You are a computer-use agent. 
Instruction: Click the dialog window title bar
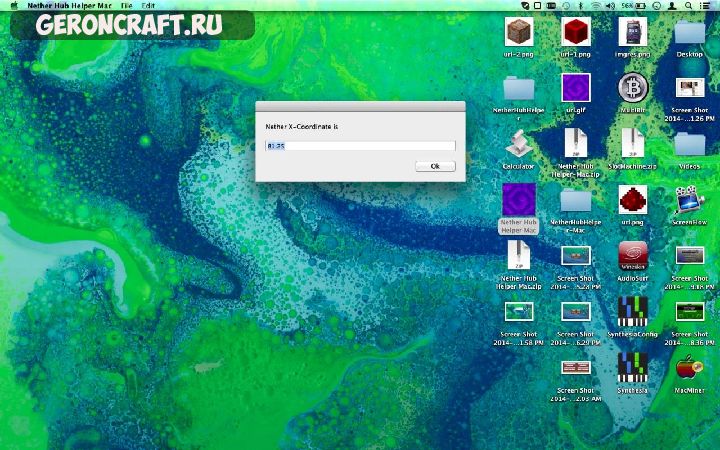point(360,106)
